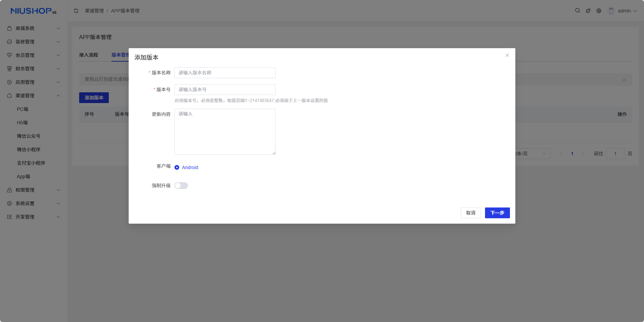Click the NIUSHOP V6 logo
644x322 pixels.
click(33, 11)
